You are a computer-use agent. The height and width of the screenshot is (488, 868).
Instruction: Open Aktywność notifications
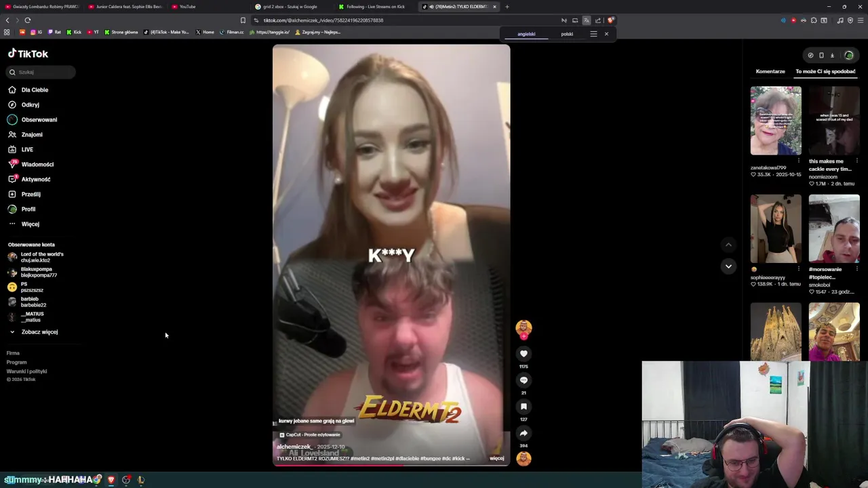(x=29, y=179)
